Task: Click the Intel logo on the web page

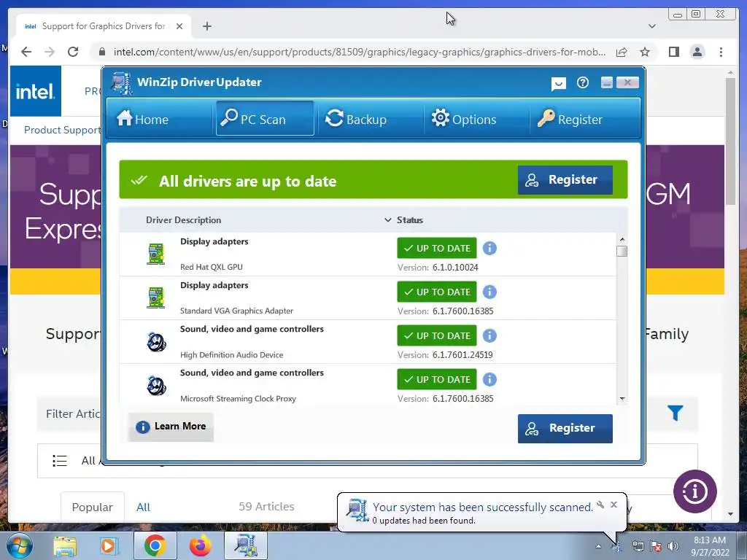Action: point(36,91)
